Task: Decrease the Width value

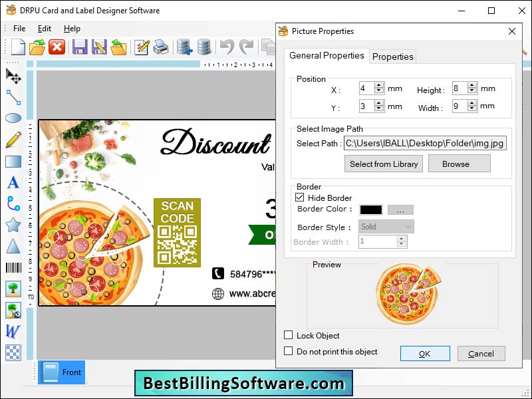Action: (x=472, y=108)
